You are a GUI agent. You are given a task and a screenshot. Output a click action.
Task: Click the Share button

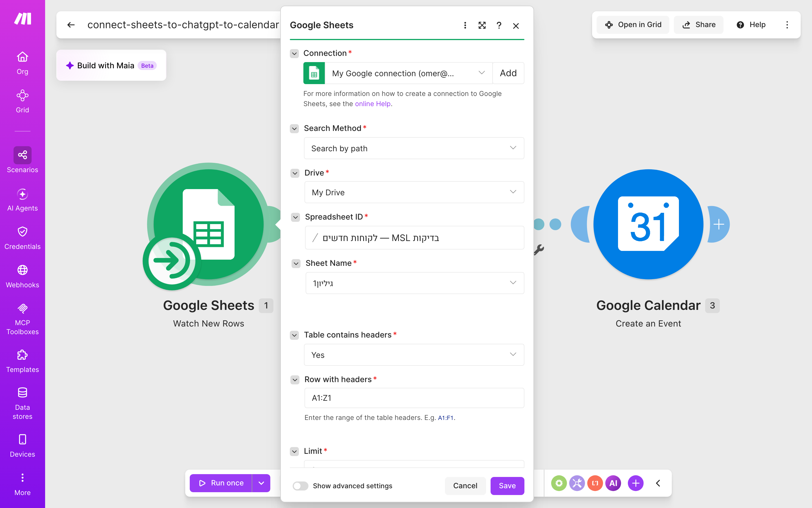(x=699, y=25)
